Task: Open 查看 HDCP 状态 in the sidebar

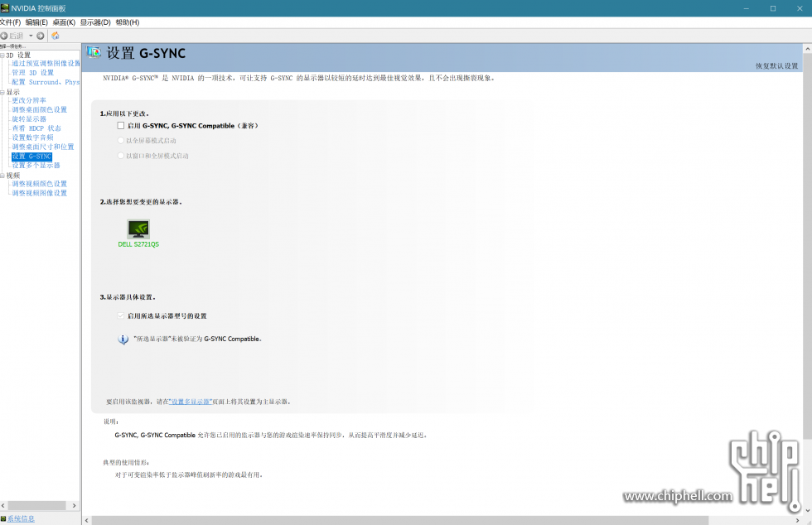Action: (36, 128)
